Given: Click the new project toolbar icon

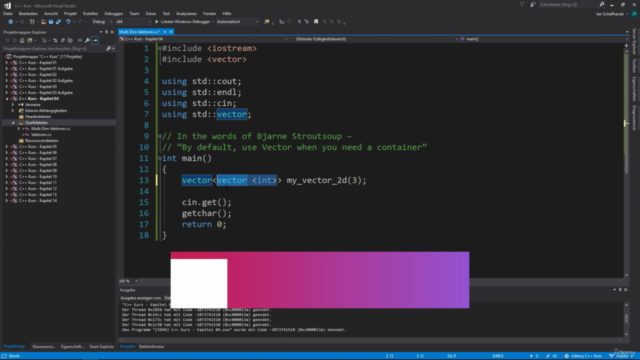Looking at the screenshot, I should pos(32,22).
